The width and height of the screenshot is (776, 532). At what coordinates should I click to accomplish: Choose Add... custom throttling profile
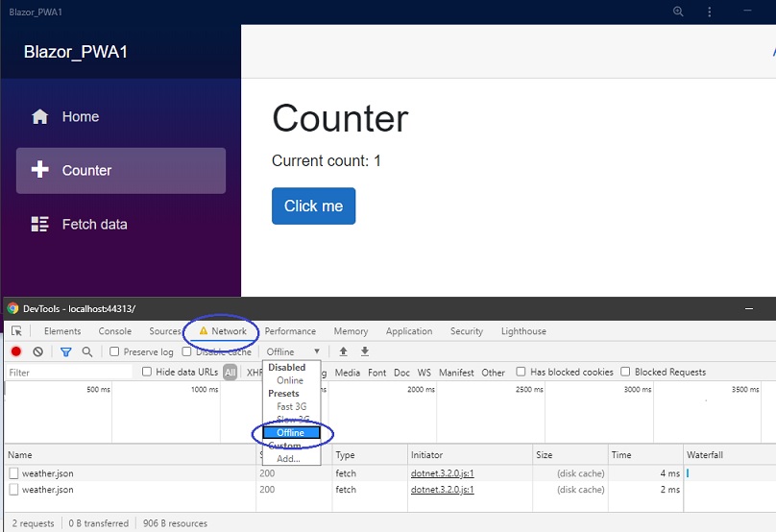point(288,459)
